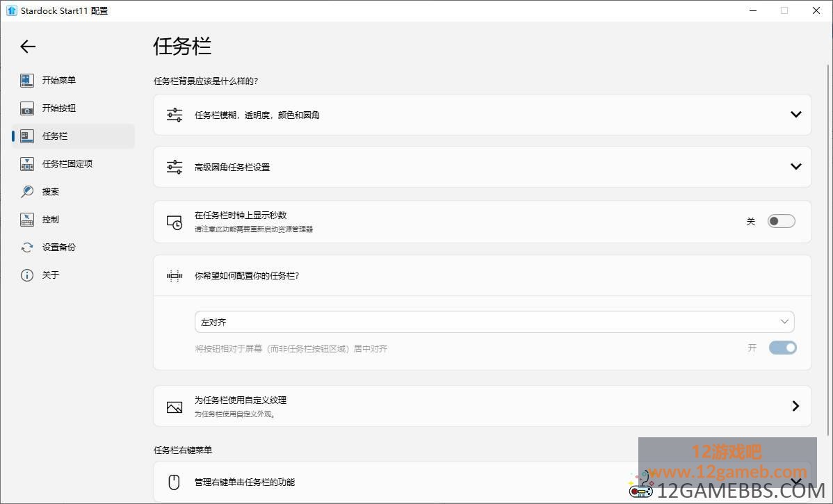833x504 pixels.
Task: Click sliders icon beside 任务栏模糊，透明度，颜色和圆角
Action: pos(175,115)
